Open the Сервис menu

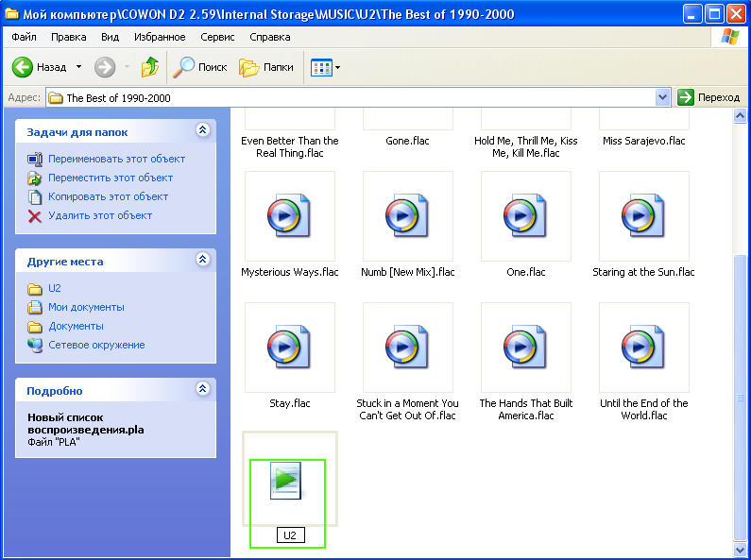[x=217, y=37]
